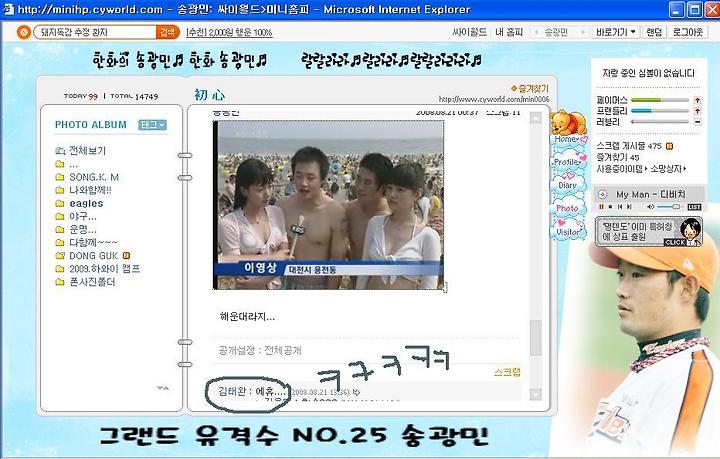Click the beach interview photo thumbnail
The height and width of the screenshot is (459, 720).
coord(329,205)
